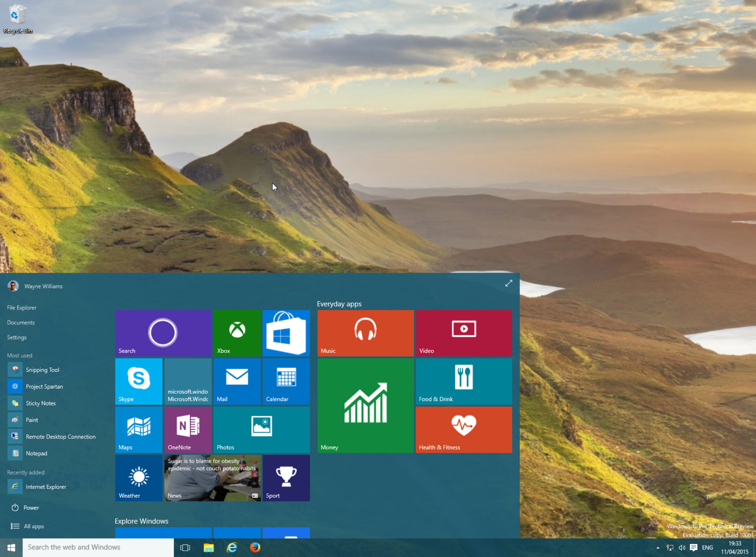Screen dimensions: 756x557
Task: Open the clock showing 19:33
Action: click(735, 547)
